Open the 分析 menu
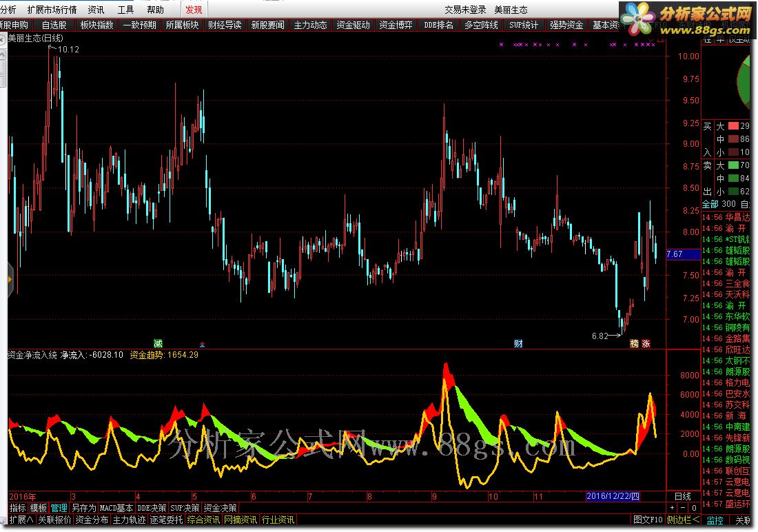The height and width of the screenshot is (532, 758). [8, 10]
